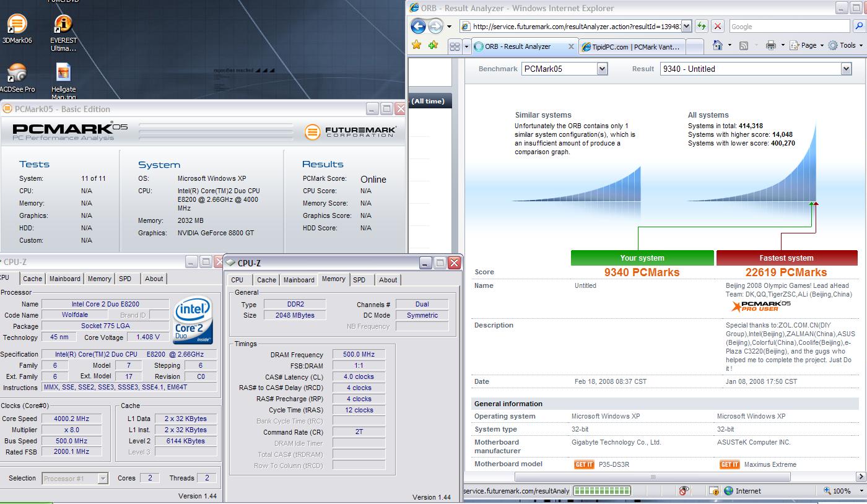Expand the Home button dropdown arrow

pyautogui.click(x=730, y=45)
